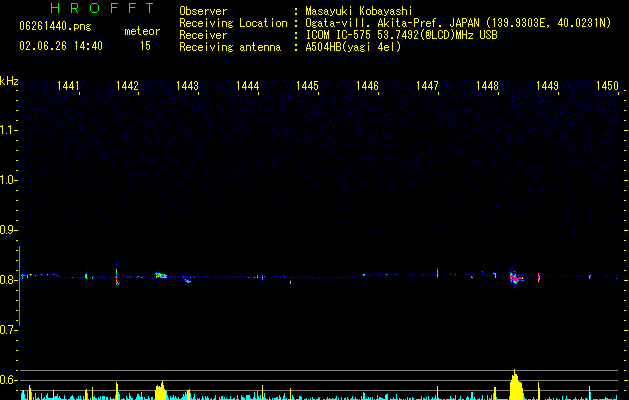
Task: Click the 0.8 kHz axis label
Action: click(x=8, y=280)
